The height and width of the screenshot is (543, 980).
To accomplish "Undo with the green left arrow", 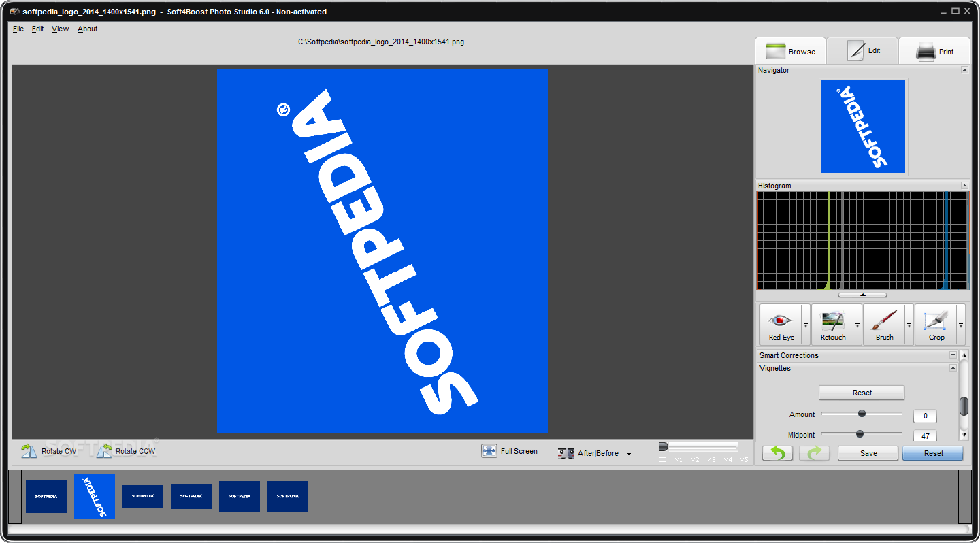I will click(777, 453).
